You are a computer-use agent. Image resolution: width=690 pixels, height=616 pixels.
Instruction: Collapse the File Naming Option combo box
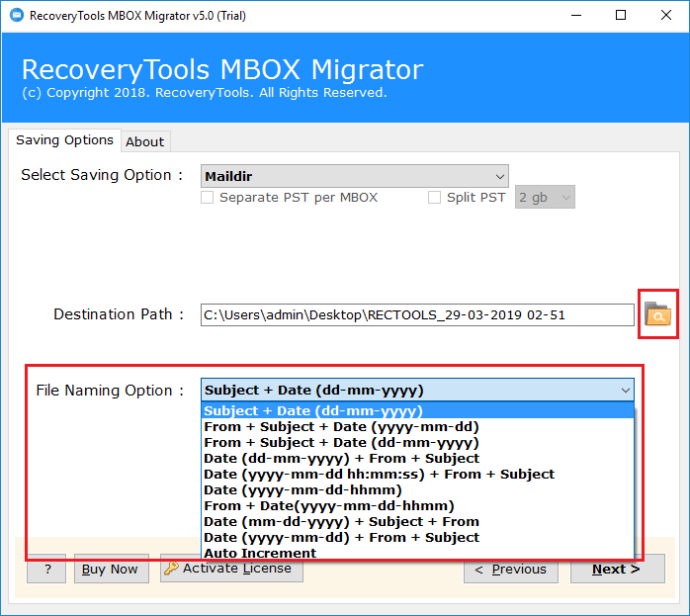click(x=417, y=390)
